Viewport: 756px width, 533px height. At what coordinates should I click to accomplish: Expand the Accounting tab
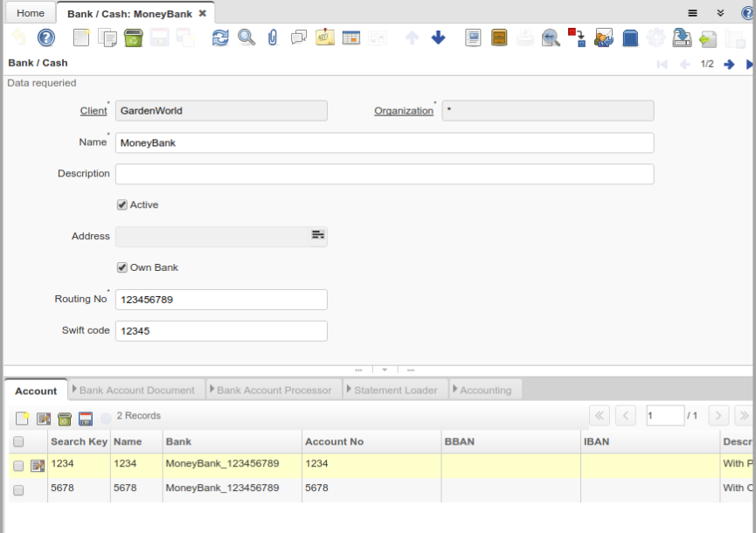coord(485,390)
